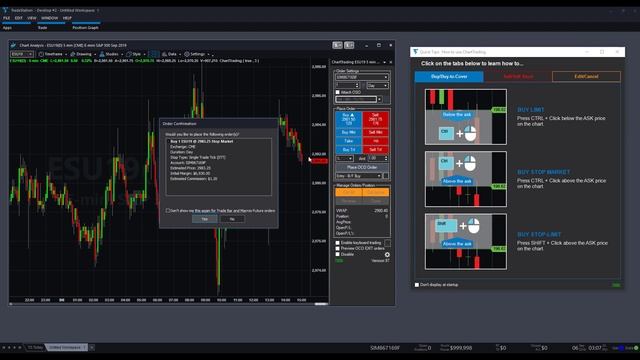Image resolution: width=640 pixels, height=360 pixels.
Task: Open the FILE menu
Action: click(x=7, y=18)
